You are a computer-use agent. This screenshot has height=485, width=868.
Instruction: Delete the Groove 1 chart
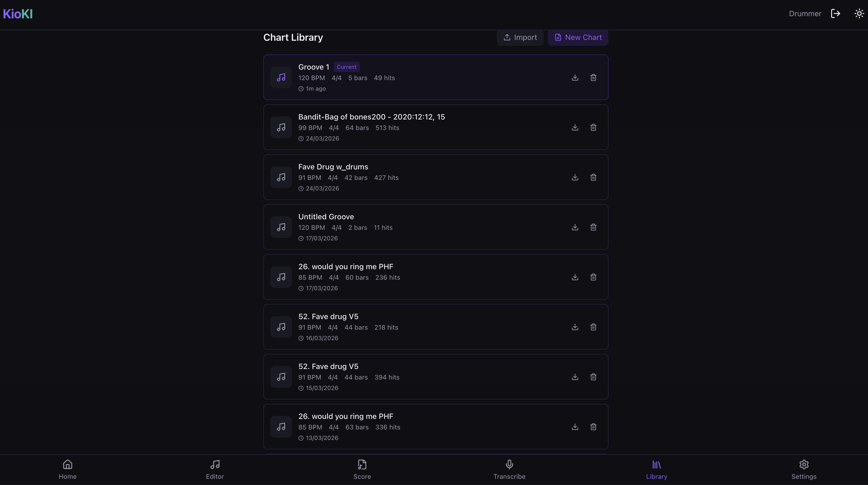click(593, 77)
